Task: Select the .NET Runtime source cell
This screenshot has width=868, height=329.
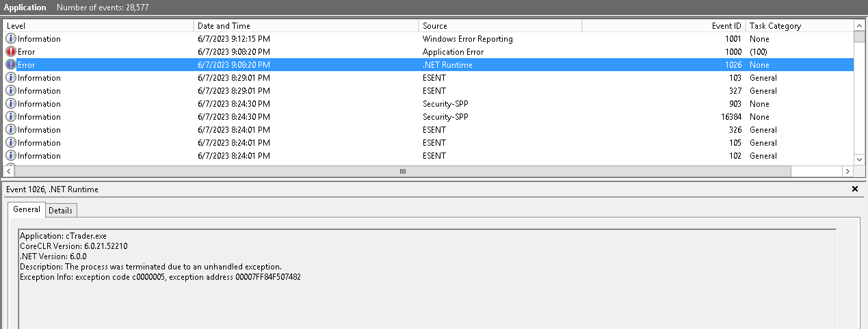Action: tap(447, 65)
